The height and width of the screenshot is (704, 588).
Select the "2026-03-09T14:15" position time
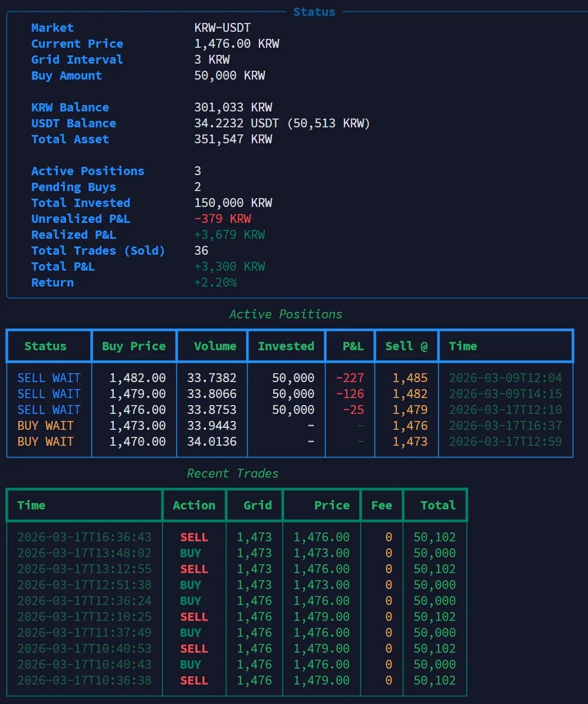click(x=505, y=394)
